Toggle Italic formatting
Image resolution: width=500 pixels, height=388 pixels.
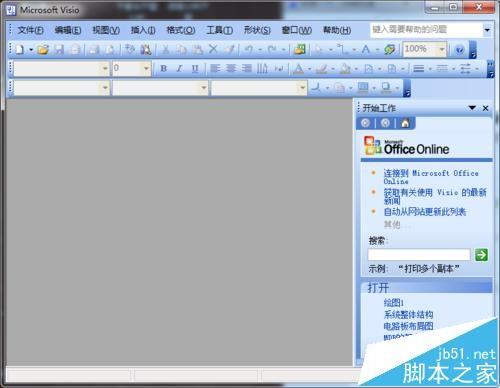tap(179, 68)
